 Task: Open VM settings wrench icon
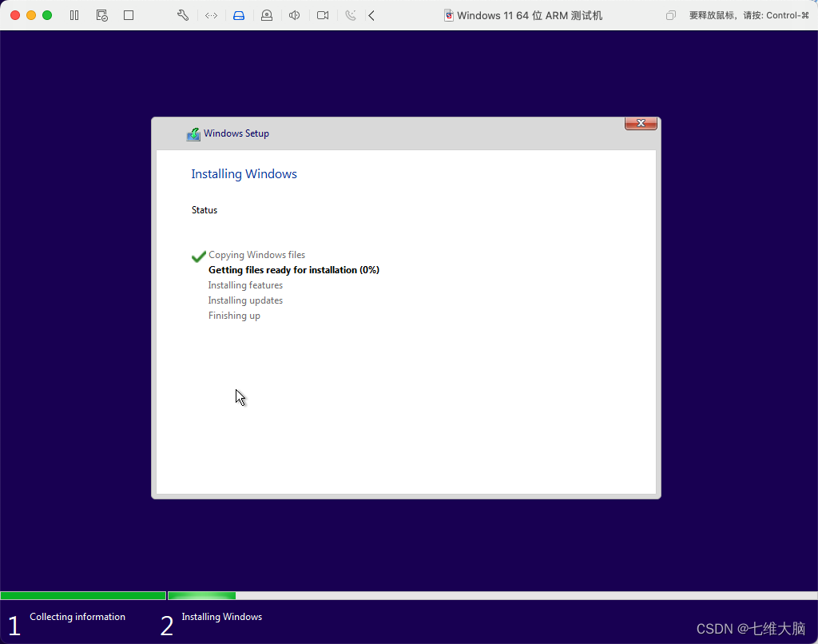[183, 15]
